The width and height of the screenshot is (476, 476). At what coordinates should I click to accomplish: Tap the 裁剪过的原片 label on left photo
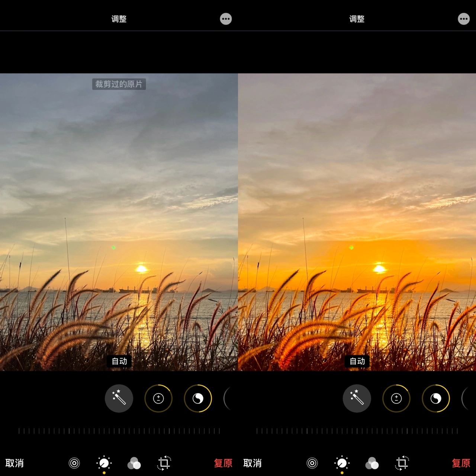click(119, 84)
